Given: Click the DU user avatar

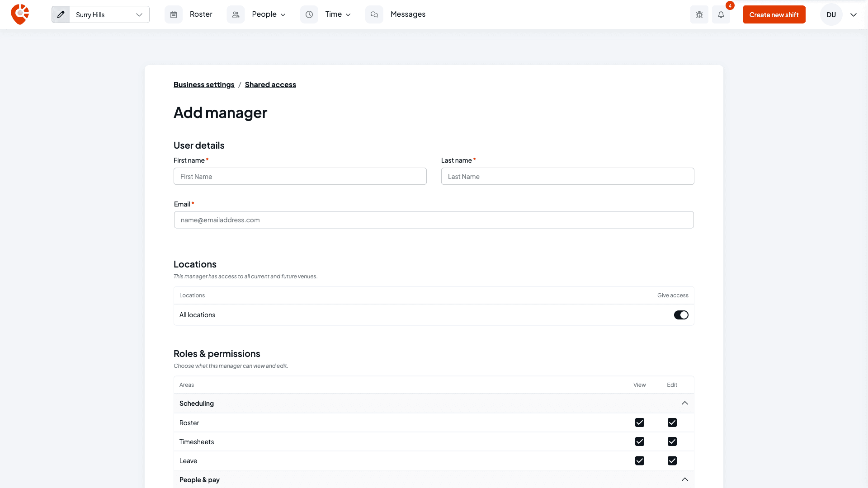Looking at the screenshot, I should tap(831, 14).
